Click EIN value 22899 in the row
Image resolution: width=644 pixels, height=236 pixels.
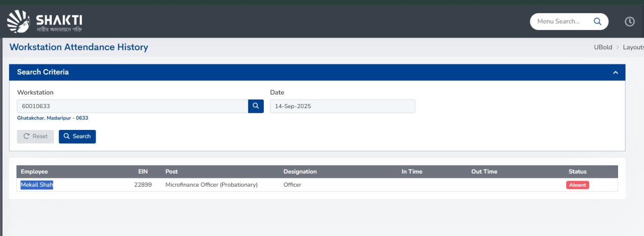click(143, 185)
